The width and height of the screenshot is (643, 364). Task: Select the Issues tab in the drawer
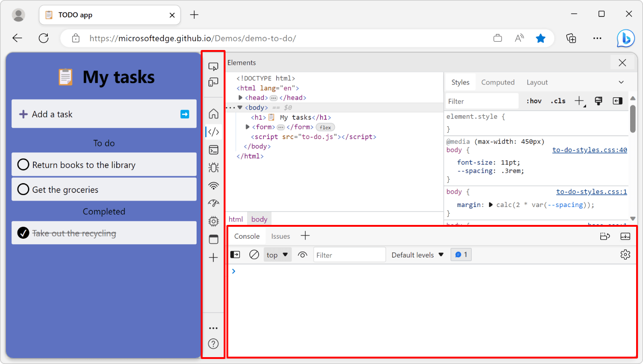coord(280,236)
